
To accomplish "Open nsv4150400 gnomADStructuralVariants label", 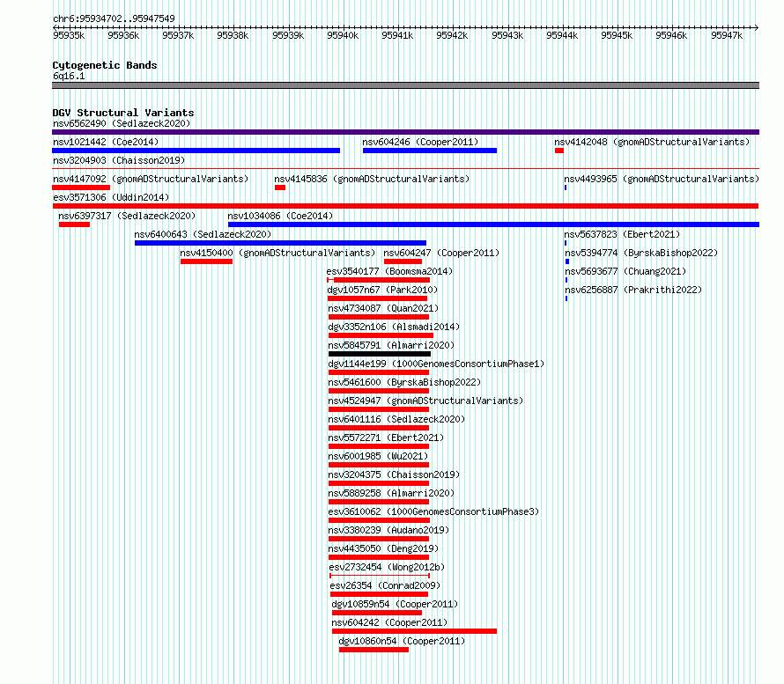I will 277,253.
